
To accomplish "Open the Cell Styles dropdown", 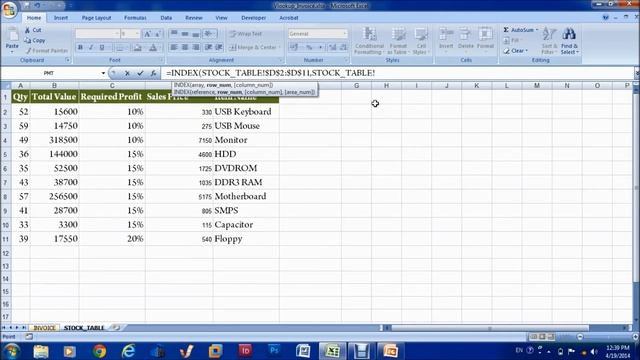I will tap(420, 41).
